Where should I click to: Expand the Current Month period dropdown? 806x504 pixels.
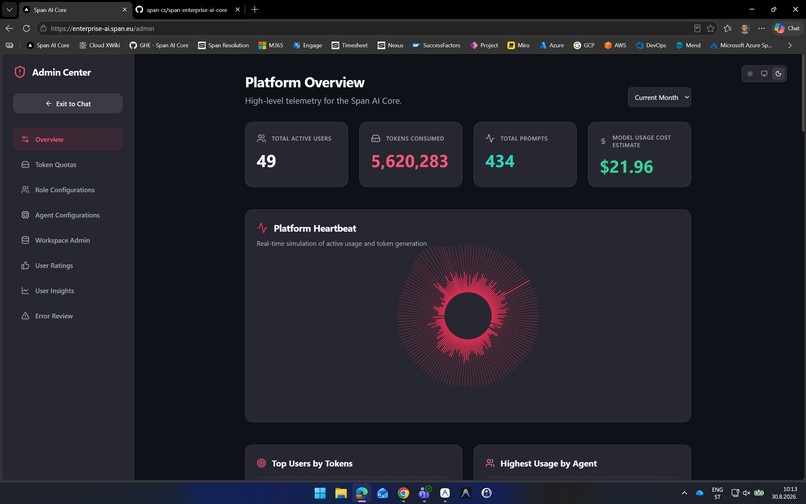point(660,97)
